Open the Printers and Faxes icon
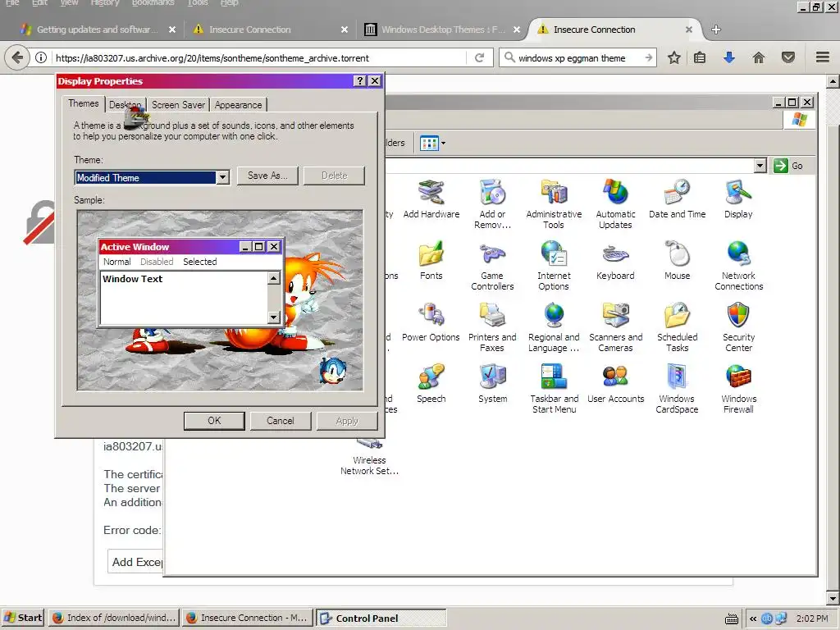 click(x=492, y=327)
